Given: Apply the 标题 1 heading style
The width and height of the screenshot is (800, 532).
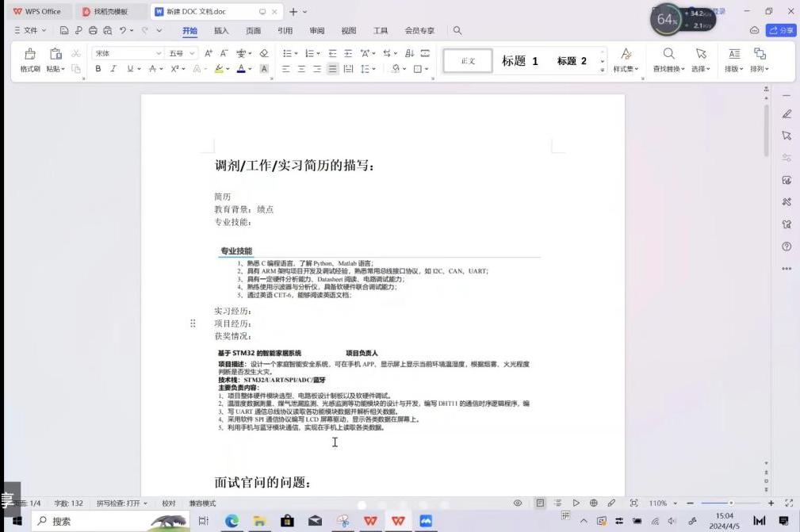Looking at the screenshot, I should (x=519, y=61).
